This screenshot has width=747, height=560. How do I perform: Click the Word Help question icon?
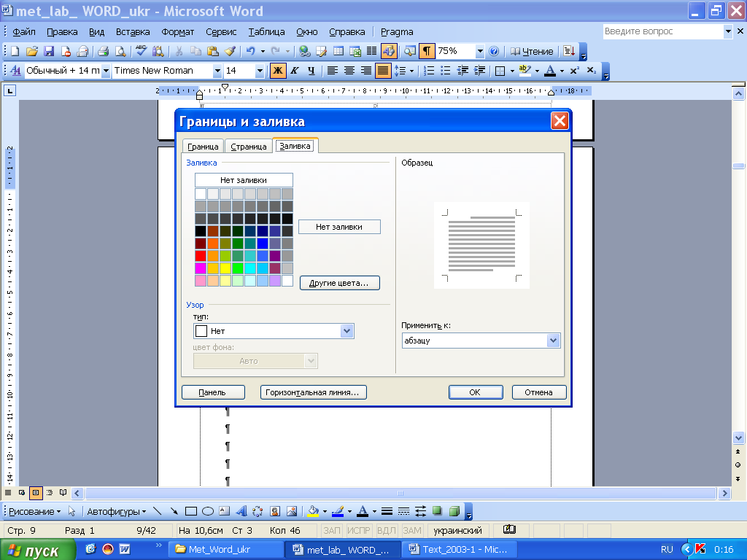(494, 51)
